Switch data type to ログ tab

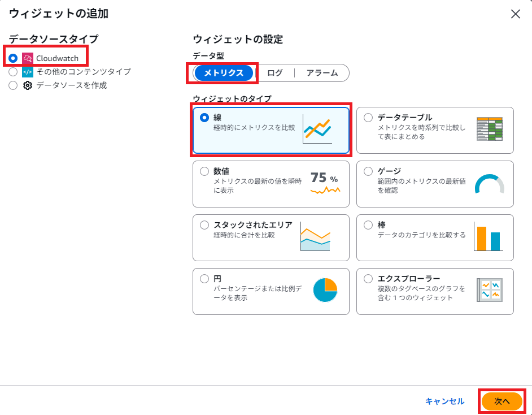[274, 73]
